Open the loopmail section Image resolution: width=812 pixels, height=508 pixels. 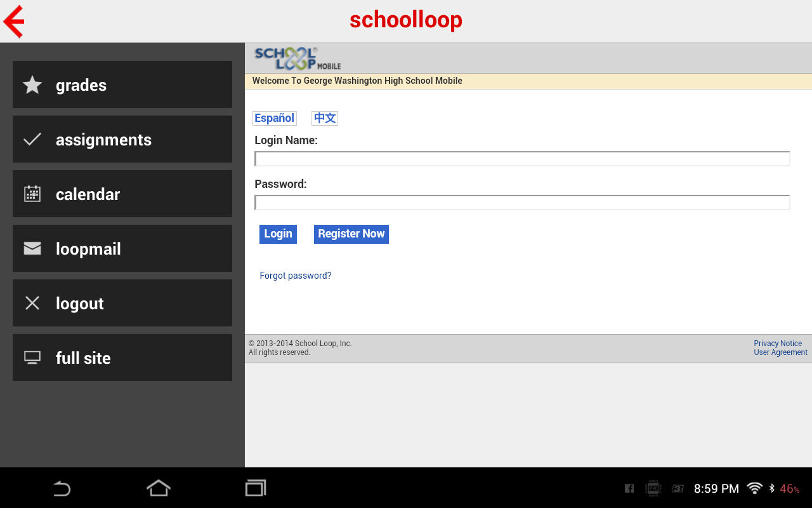coord(122,248)
